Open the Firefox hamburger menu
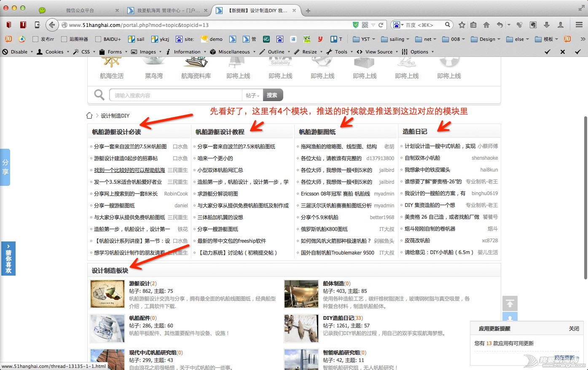This screenshot has height=370, width=588. (x=579, y=25)
